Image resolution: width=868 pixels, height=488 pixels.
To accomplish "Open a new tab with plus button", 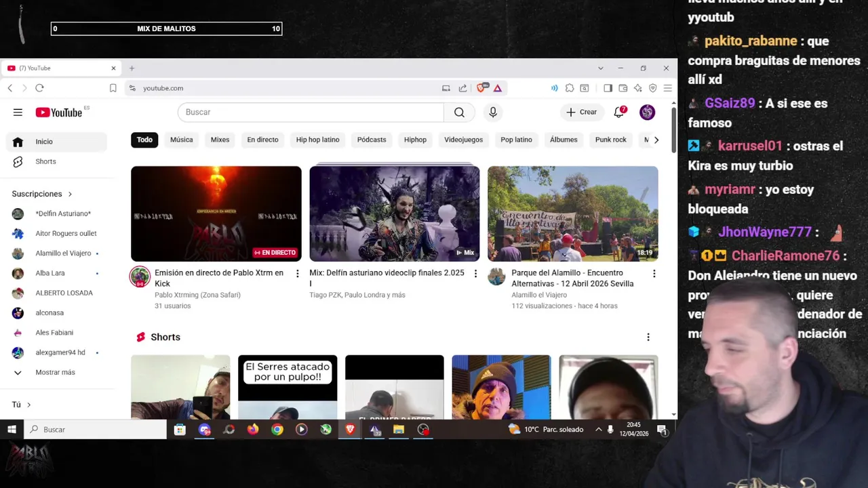I will (x=132, y=68).
